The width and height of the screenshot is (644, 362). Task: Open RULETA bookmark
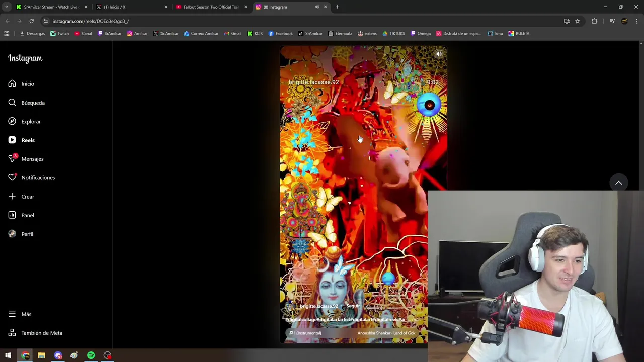[x=519, y=34]
